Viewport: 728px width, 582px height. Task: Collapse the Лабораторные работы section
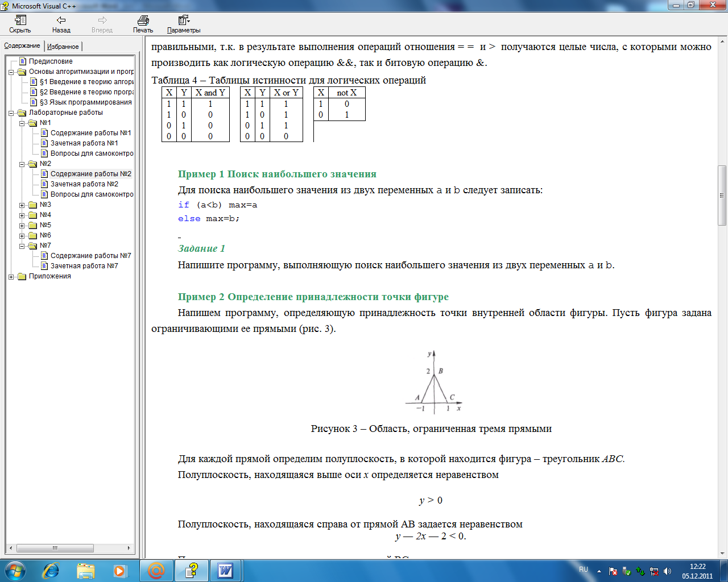[11, 113]
